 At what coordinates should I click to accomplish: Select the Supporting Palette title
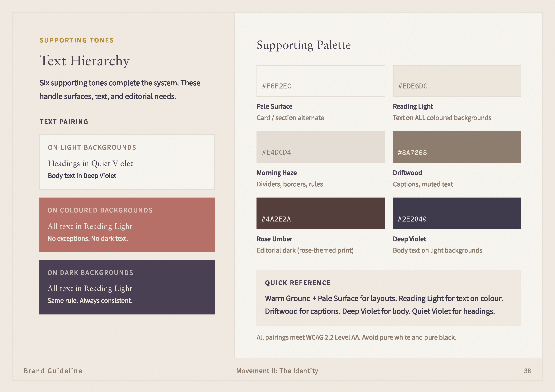(x=304, y=45)
